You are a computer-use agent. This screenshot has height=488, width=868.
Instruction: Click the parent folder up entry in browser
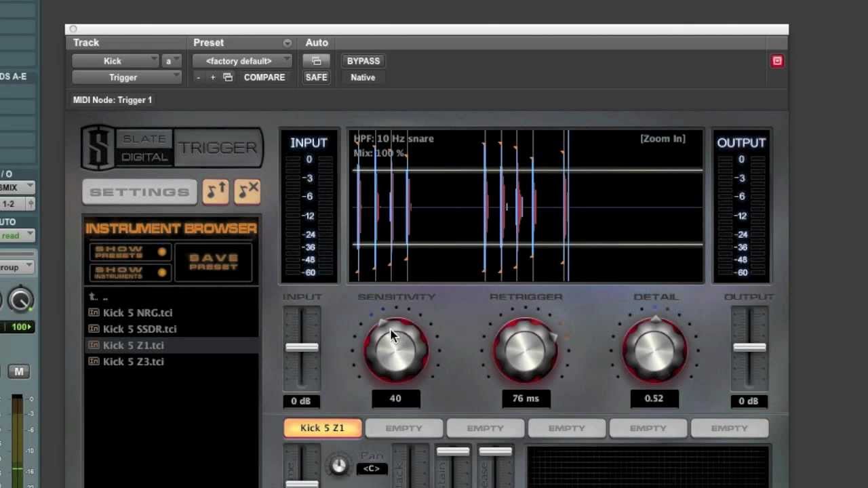(x=99, y=297)
